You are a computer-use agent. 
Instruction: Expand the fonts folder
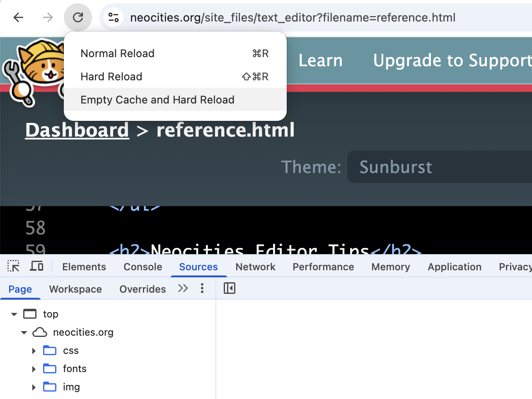tap(34, 369)
